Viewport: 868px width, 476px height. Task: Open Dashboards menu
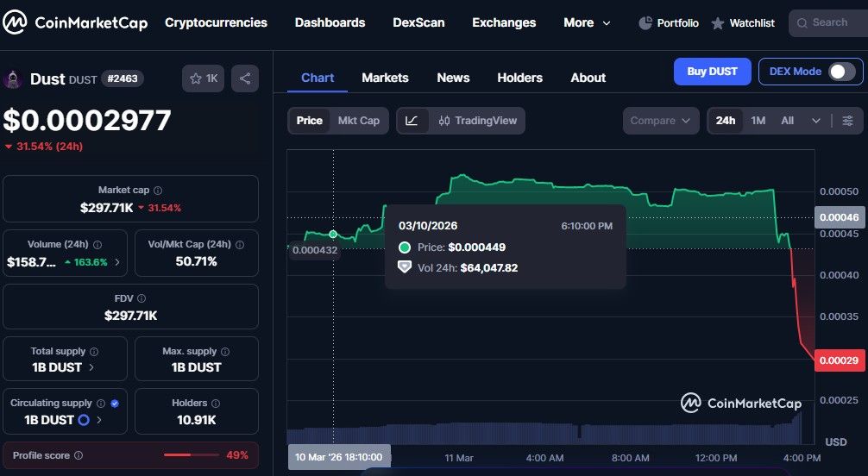click(x=330, y=22)
